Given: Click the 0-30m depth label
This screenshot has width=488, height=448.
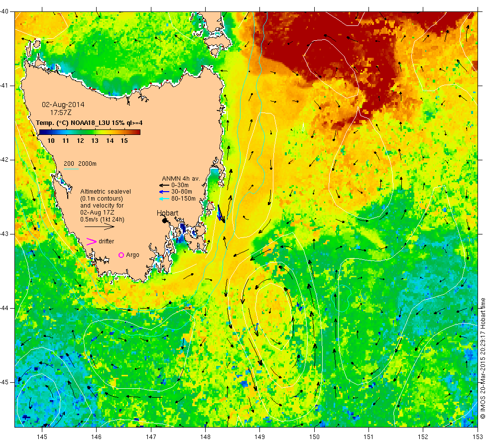Looking at the screenshot, I should pyautogui.click(x=180, y=185).
